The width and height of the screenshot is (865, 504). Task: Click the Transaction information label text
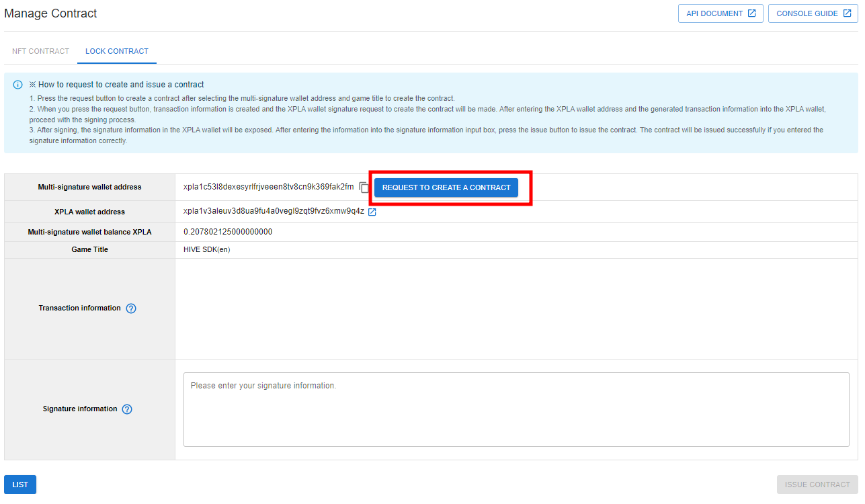79,308
